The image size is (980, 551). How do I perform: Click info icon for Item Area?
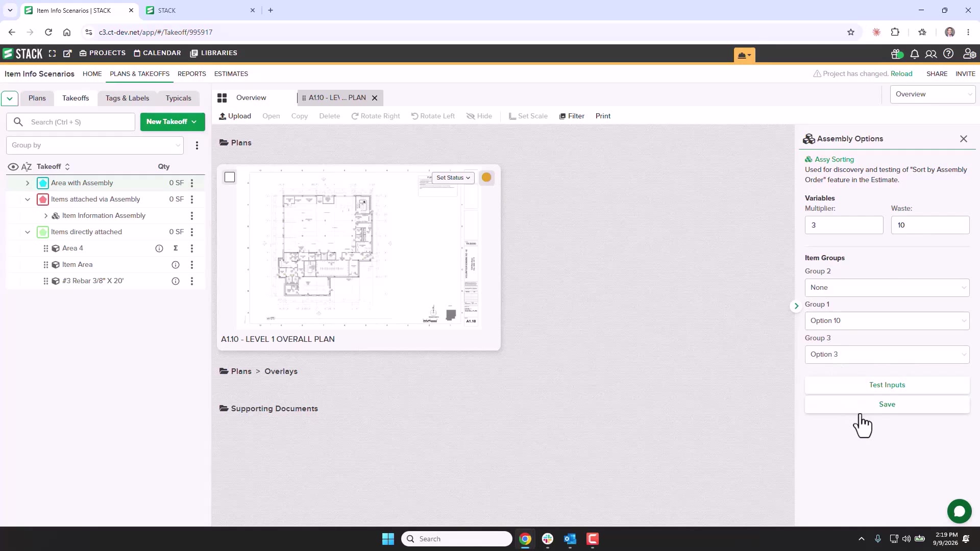click(x=176, y=265)
